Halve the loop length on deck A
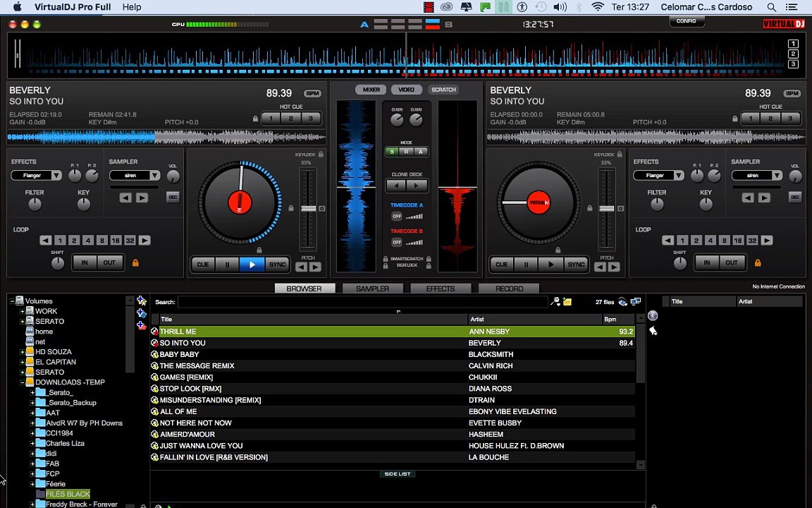812x508 pixels. (46, 241)
